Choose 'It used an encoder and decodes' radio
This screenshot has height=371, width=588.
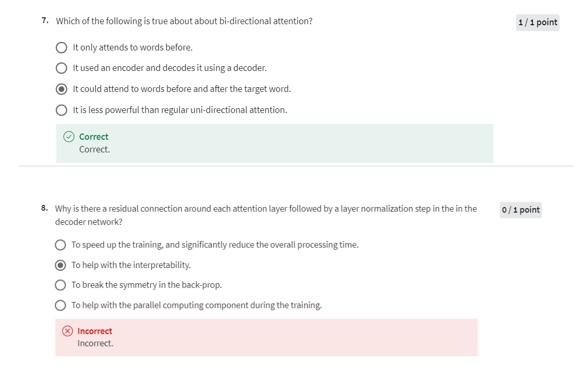point(62,68)
